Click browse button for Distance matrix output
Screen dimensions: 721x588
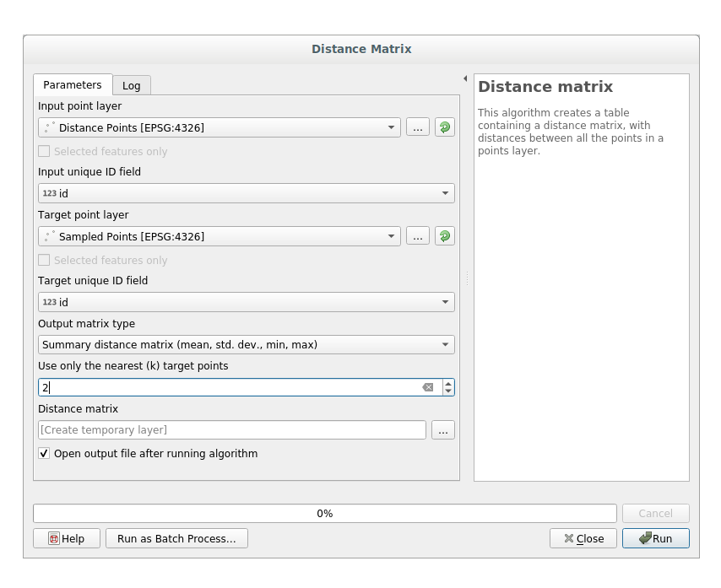coord(443,430)
